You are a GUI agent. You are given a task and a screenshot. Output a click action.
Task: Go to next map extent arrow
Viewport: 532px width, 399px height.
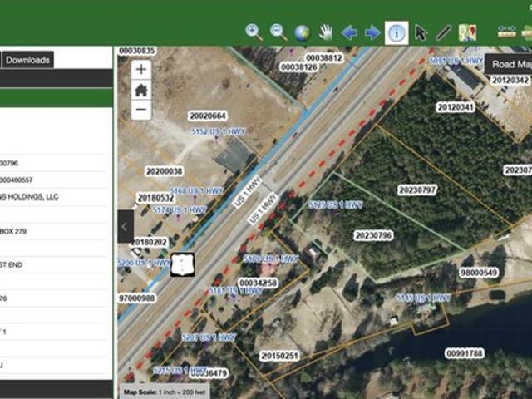point(372,32)
